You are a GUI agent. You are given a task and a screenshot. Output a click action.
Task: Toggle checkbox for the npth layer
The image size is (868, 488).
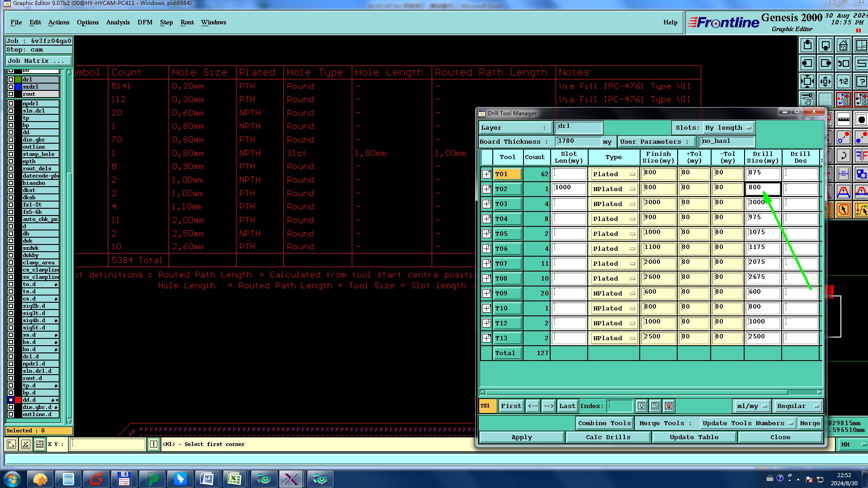tap(11, 161)
